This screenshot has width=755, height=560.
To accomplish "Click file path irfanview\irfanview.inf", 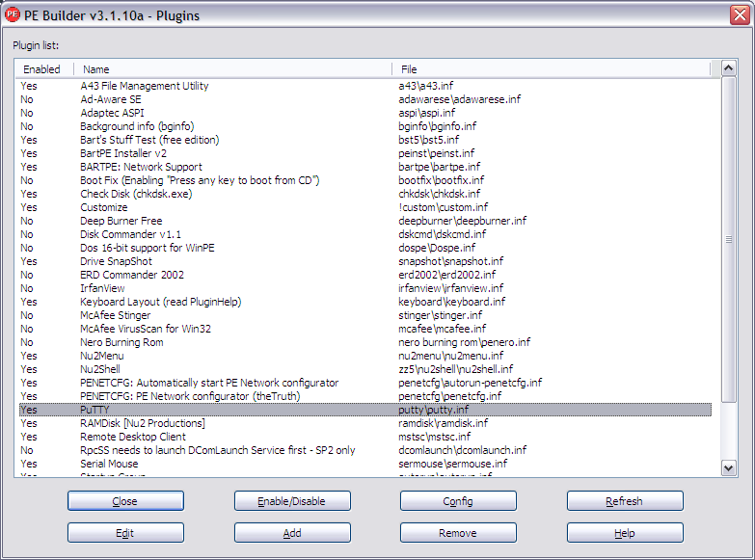I will 451,288.
